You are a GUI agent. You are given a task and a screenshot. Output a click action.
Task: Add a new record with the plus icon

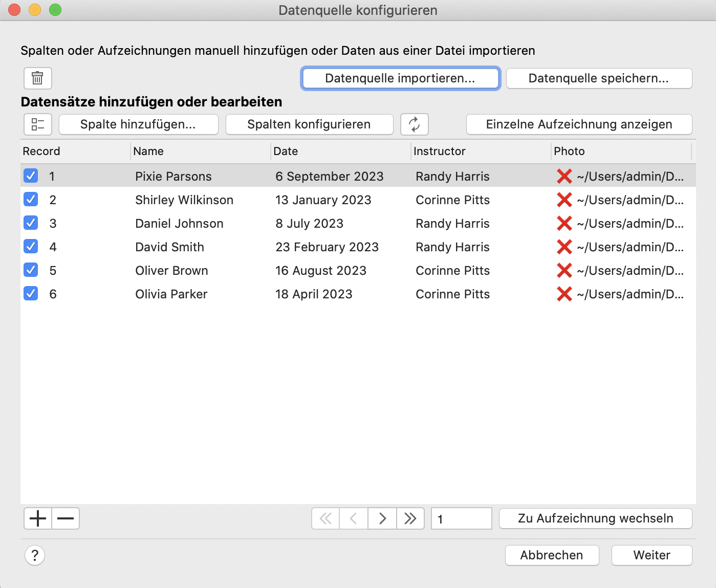pyautogui.click(x=37, y=518)
